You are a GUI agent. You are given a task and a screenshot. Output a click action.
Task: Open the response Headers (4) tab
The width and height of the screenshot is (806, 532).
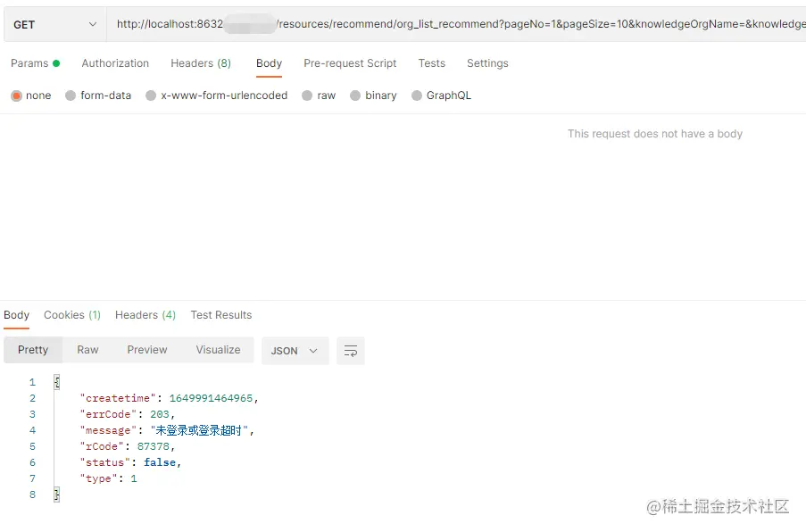click(145, 315)
